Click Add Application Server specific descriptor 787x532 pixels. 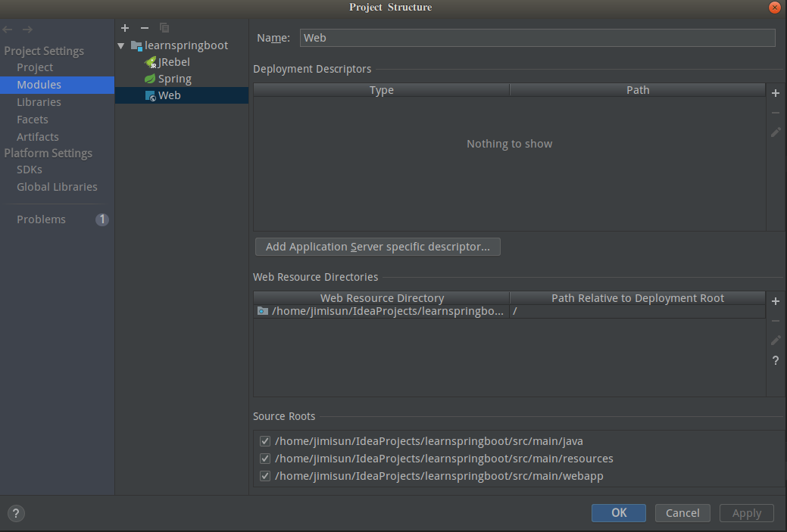click(378, 247)
